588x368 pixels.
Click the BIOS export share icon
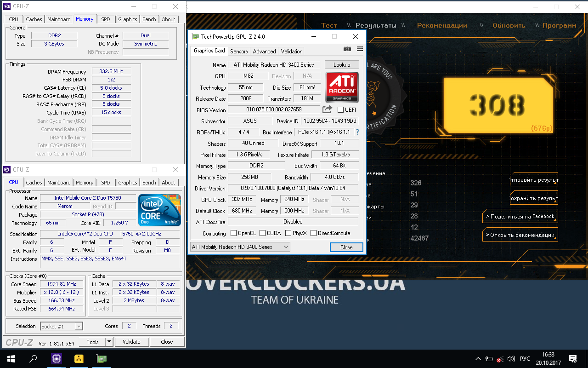click(327, 109)
